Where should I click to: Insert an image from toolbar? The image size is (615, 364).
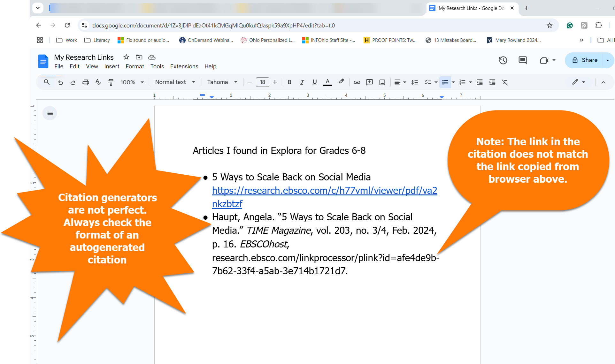[382, 82]
